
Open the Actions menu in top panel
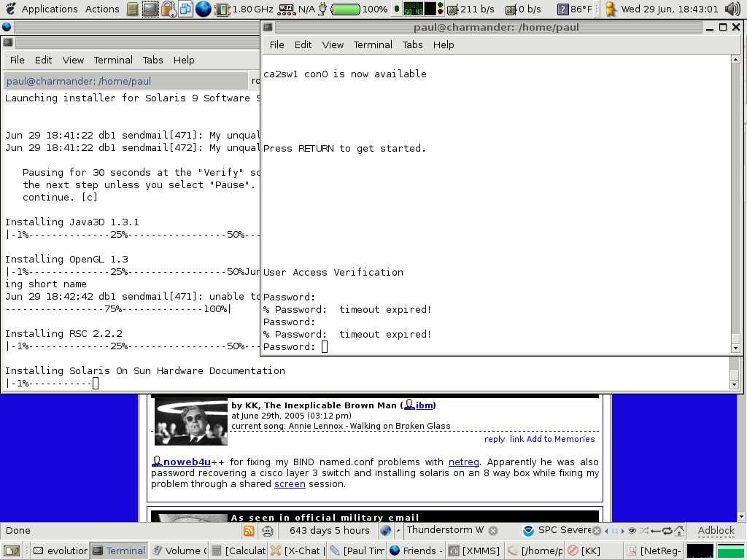coord(102,9)
